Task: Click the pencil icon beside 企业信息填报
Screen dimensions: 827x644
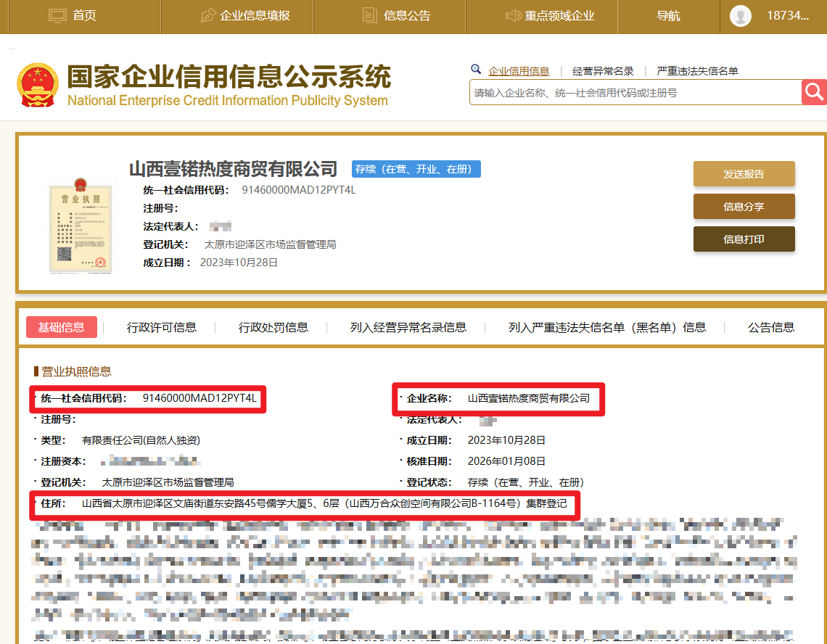Action: pos(208,15)
